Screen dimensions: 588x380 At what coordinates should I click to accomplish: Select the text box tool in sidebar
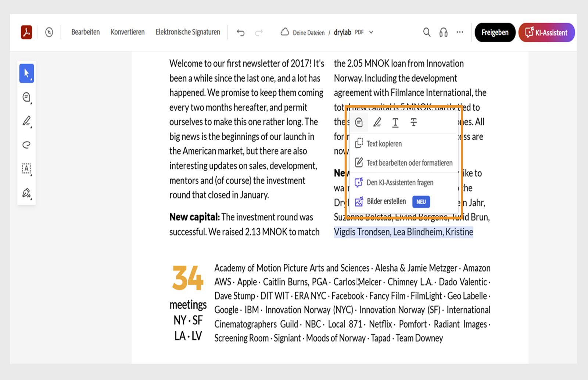(x=26, y=169)
